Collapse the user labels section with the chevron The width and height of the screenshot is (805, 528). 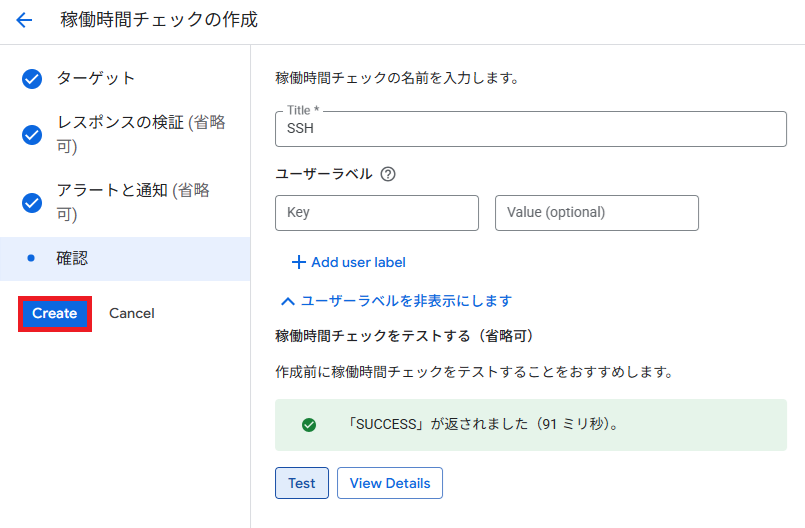point(288,301)
